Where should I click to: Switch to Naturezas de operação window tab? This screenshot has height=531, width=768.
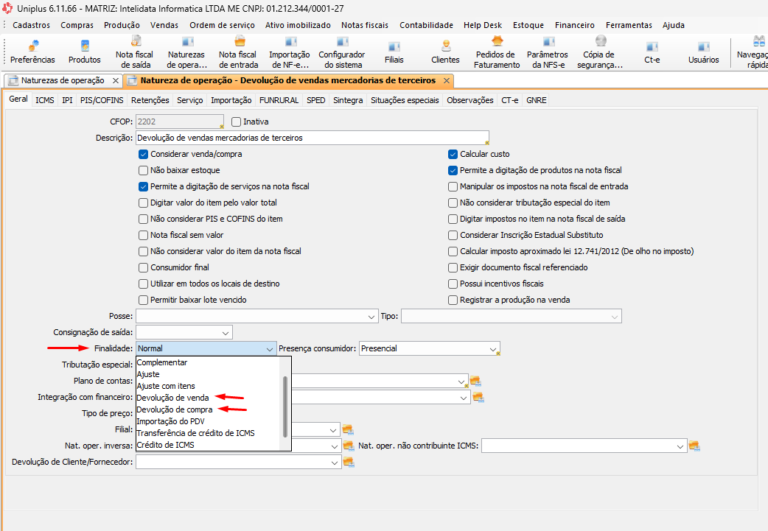pos(63,80)
